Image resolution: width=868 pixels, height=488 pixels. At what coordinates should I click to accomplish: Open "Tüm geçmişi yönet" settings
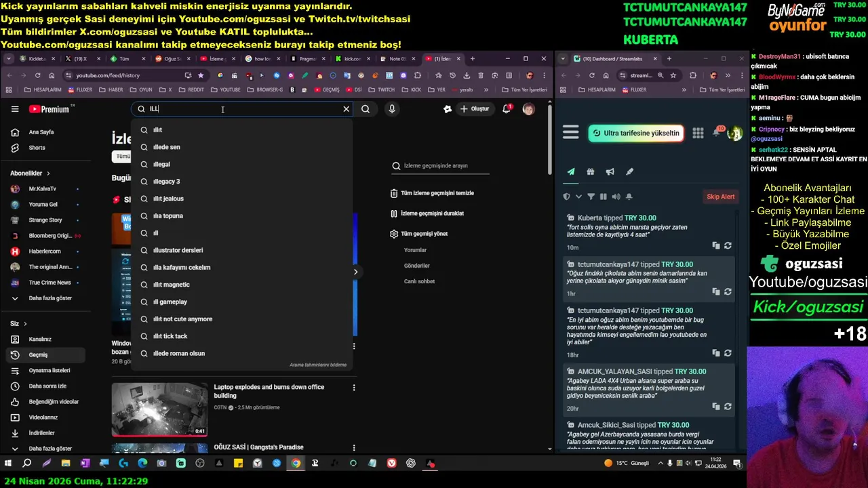419,234
